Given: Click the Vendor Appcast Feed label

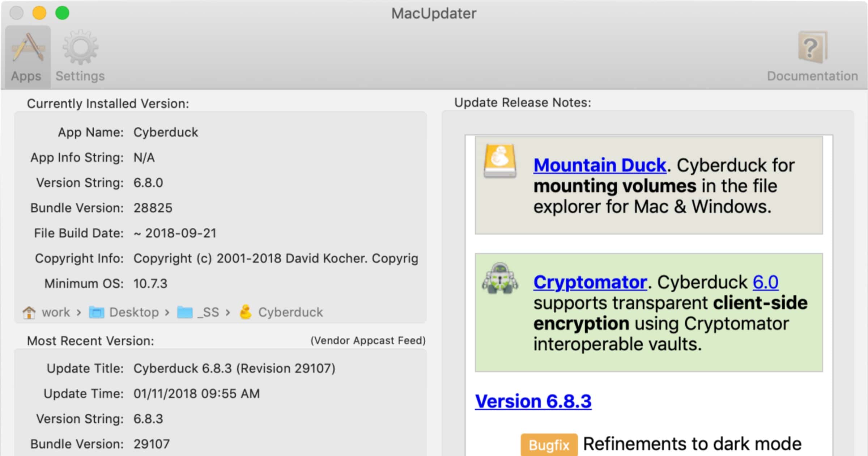Looking at the screenshot, I should [x=368, y=341].
